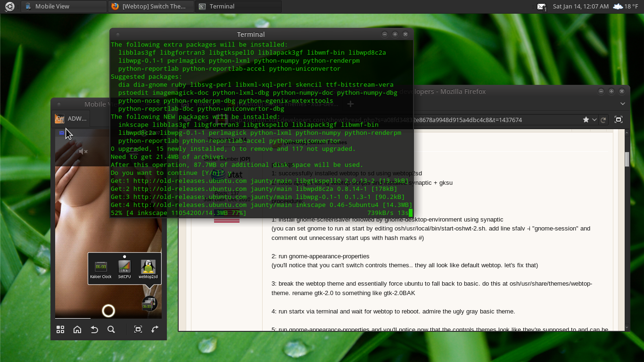This screenshot has height=362, width=644.
Task: Click '3: break the webtop theme' paragraph
Action: [x=432, y=288]
